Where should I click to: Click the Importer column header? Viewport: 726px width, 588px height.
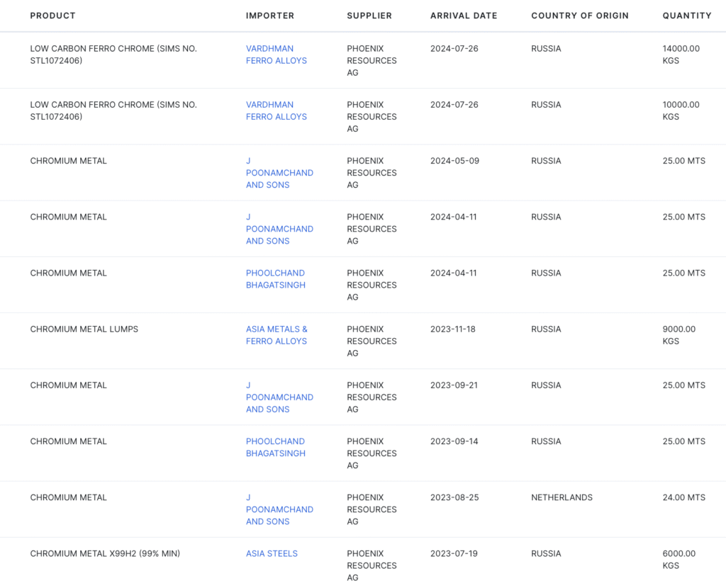pos(269,16)
